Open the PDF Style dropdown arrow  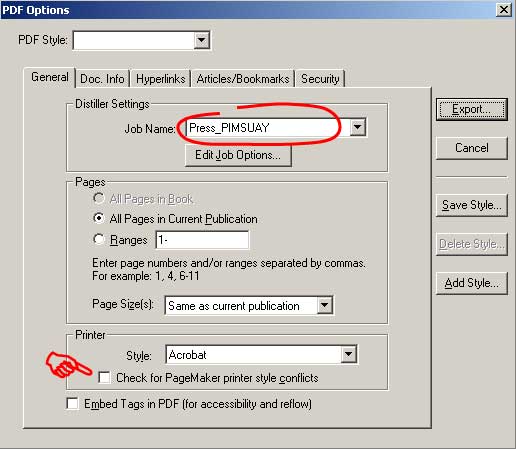click(x=201, y=40)
